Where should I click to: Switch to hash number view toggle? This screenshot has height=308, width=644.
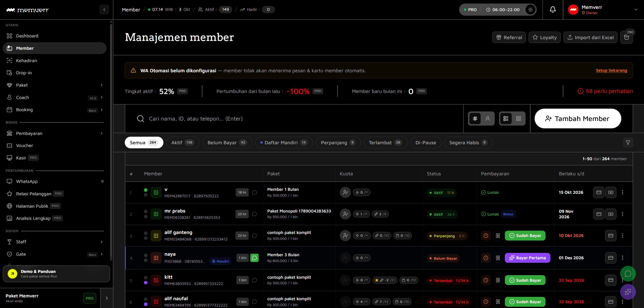[x=475, y=119]
